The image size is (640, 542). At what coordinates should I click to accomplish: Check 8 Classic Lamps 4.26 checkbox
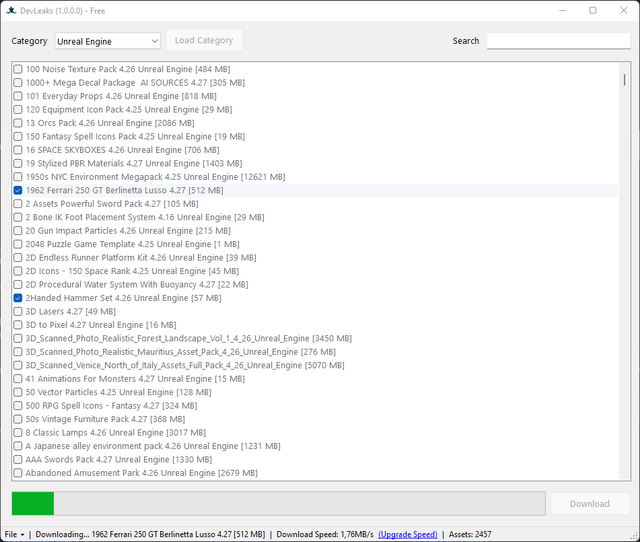[x=18, y=433]
